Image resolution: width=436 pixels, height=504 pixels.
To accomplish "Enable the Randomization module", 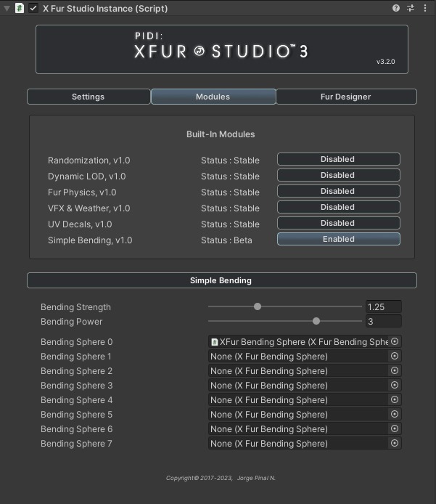I will 338,159.
